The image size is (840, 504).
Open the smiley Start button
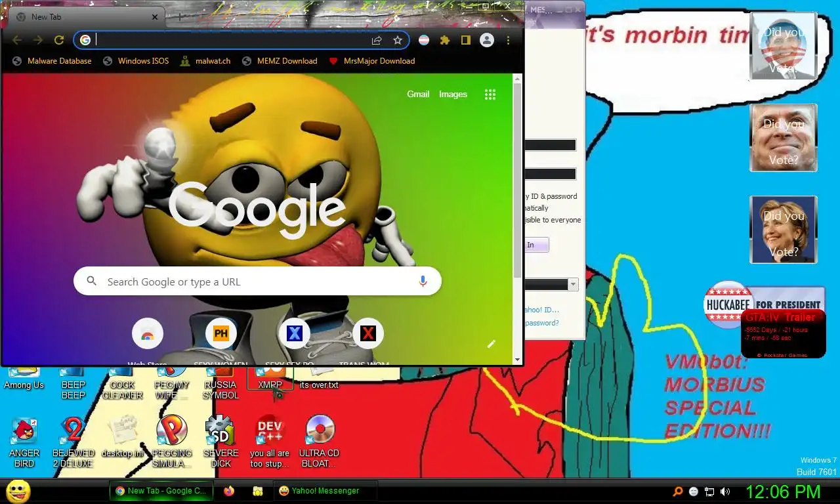coord(18,491)
